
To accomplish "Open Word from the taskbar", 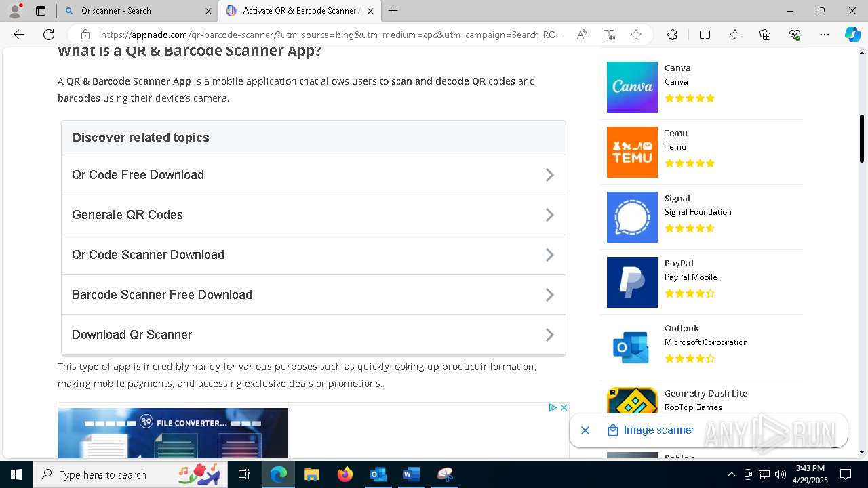I will [x=411, y=474].
